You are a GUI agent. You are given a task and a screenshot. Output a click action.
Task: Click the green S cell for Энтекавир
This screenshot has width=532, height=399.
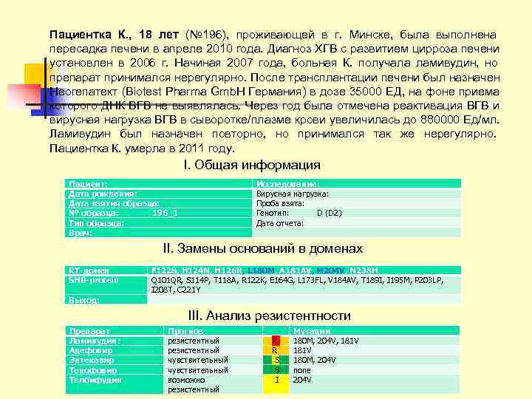[276, 360]
